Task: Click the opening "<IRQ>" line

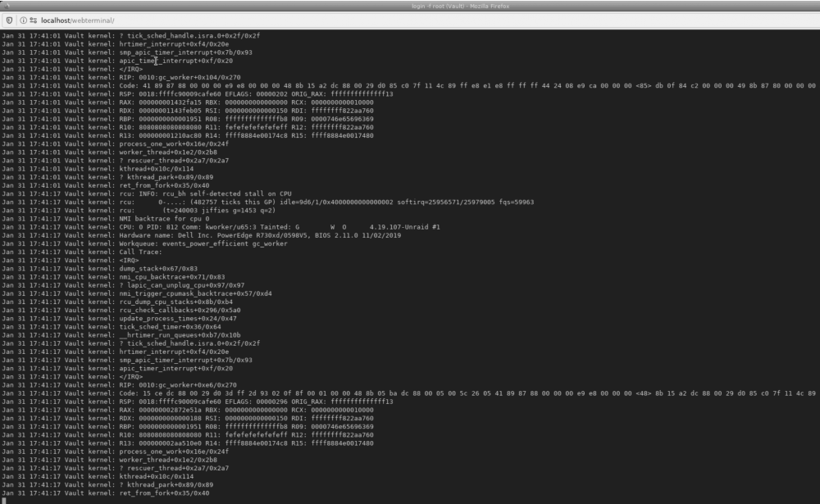Action: 130,261
